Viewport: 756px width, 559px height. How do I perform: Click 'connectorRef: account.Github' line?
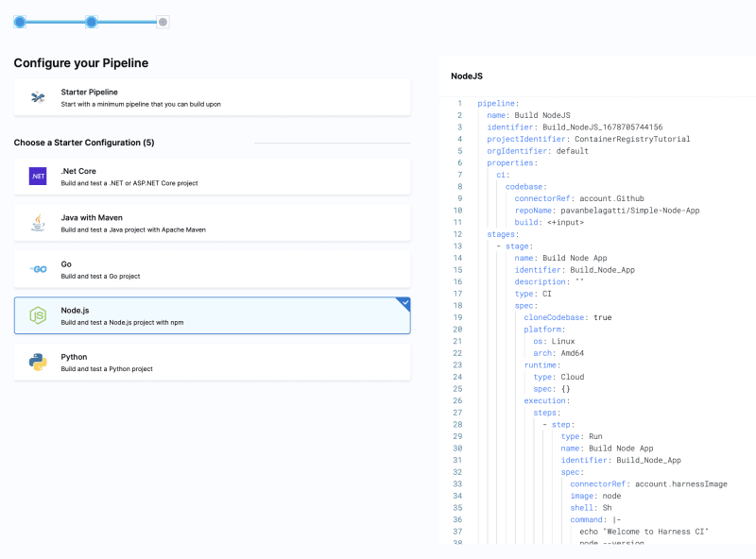point(579,198)
